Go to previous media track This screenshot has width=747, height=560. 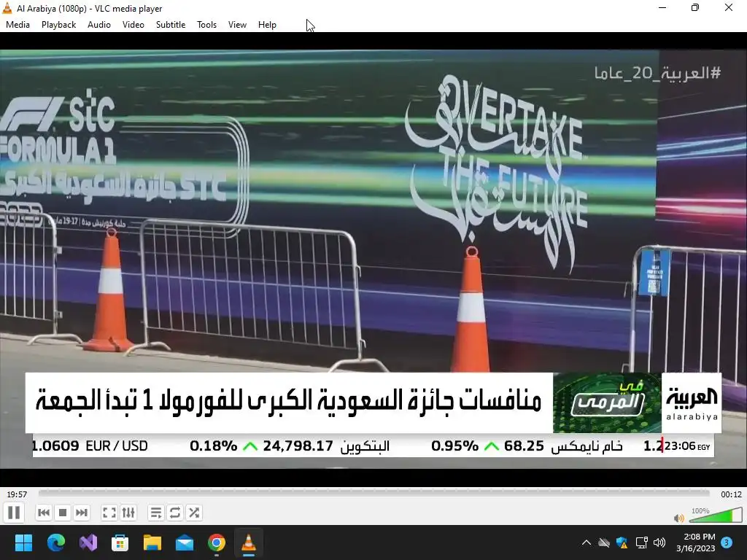coord(44,513)
